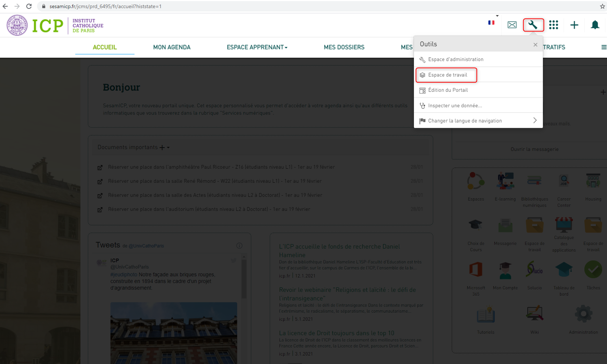This screenshot has height=364, width=607.
Task: Switch to the Mon Agenda tab
Action: 172,47
